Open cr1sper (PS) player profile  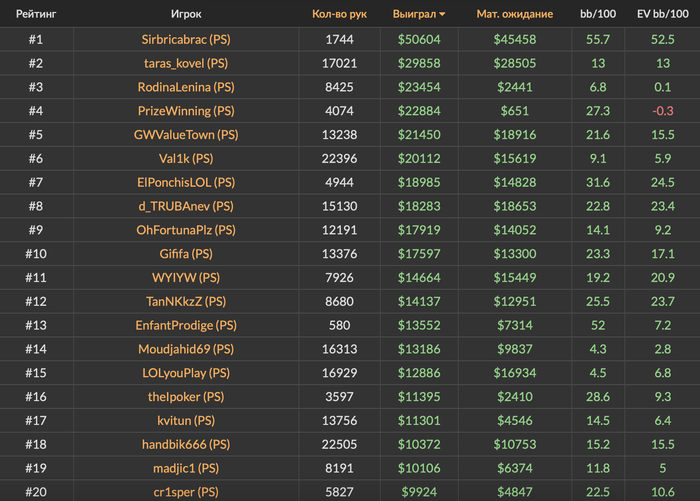coord(186,492)
